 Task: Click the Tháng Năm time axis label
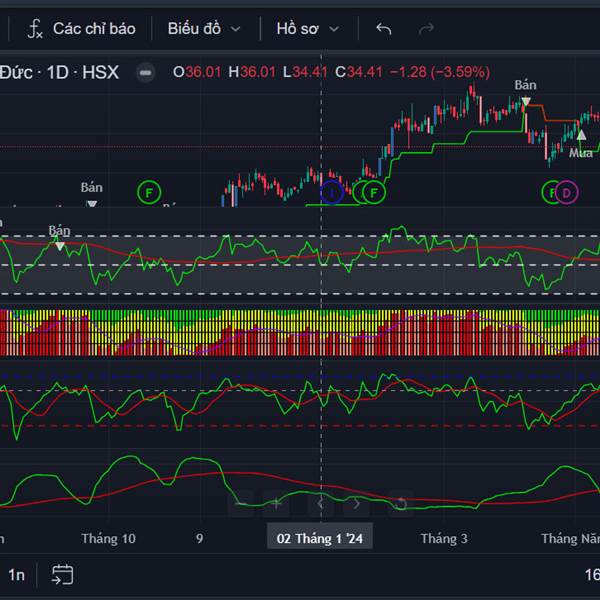pyautogui.click(x=571, y=538)
